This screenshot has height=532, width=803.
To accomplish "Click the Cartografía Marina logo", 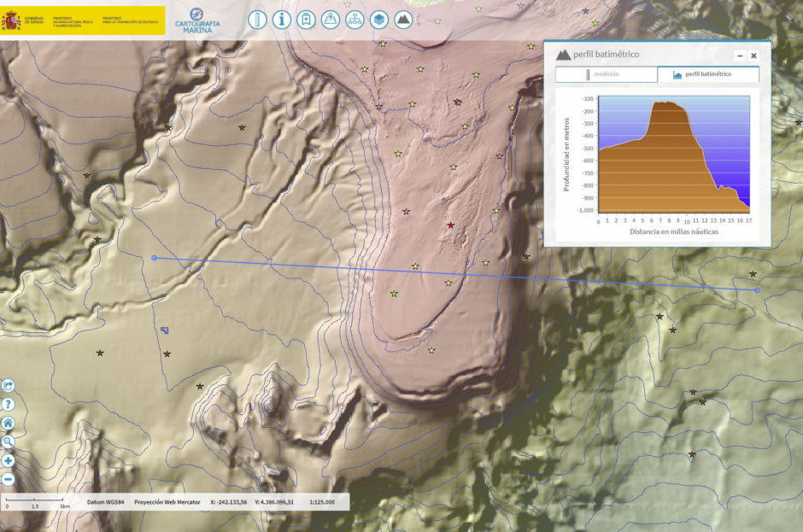I will 198,19.
